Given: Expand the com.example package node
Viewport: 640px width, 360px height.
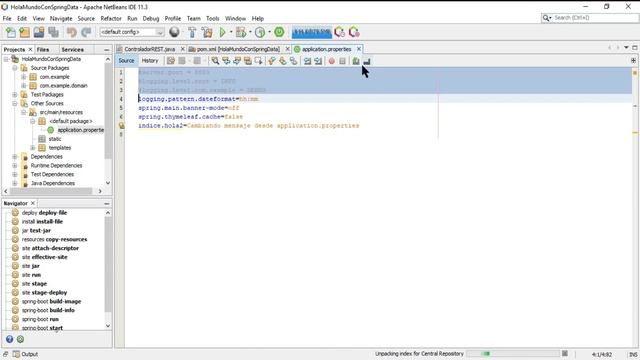Looking at the screenshot, I should [x=24, y=77].
